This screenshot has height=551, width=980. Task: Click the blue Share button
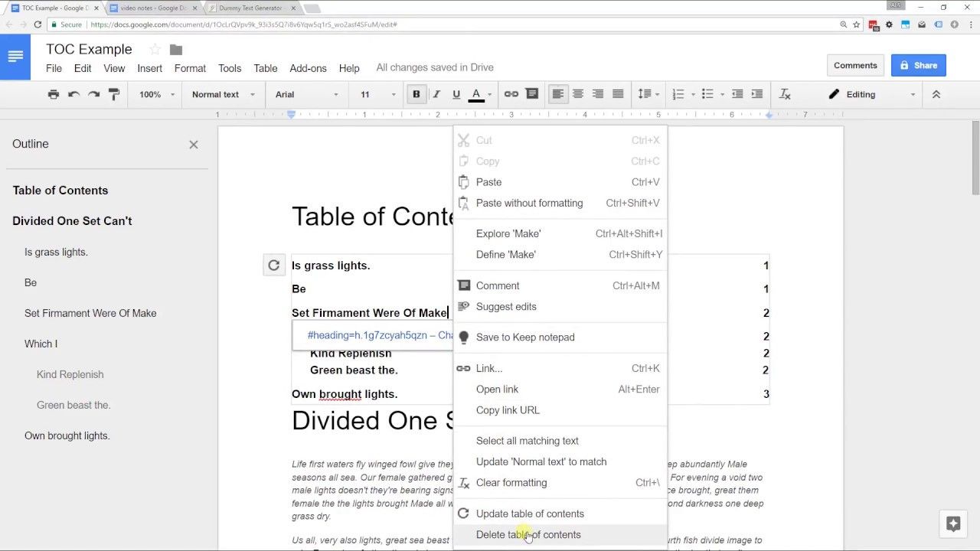[x=918, y=65]
